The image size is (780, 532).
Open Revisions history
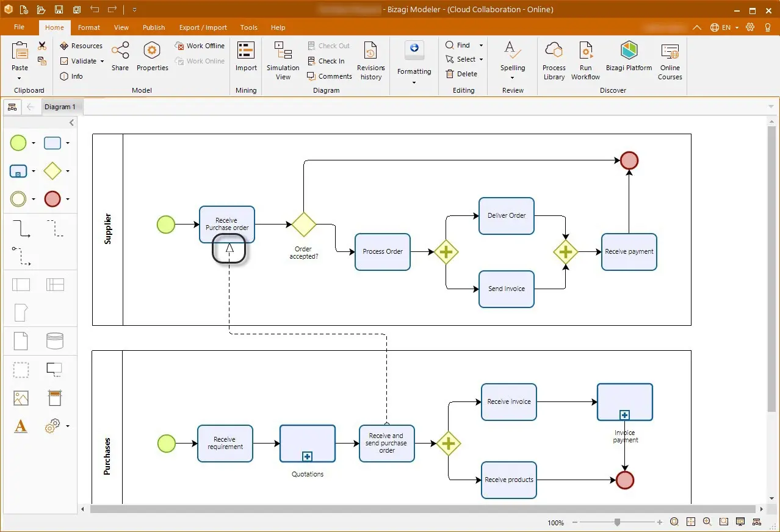point(371,60)
